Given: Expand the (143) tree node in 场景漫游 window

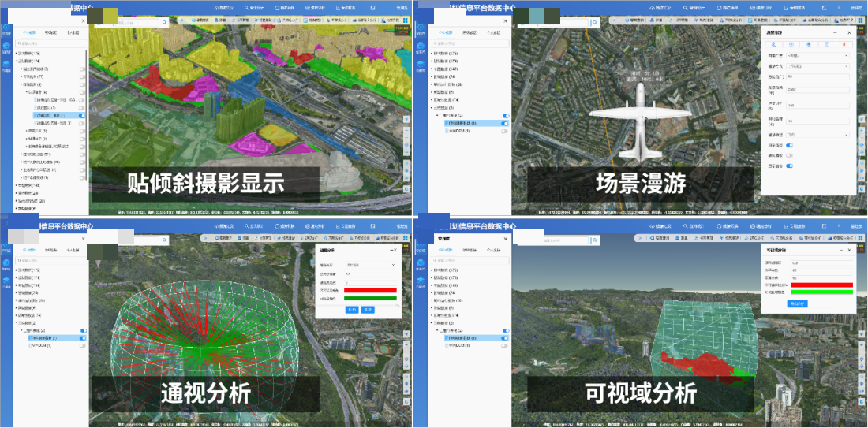Looking at the screenshot, I should 432,69.
